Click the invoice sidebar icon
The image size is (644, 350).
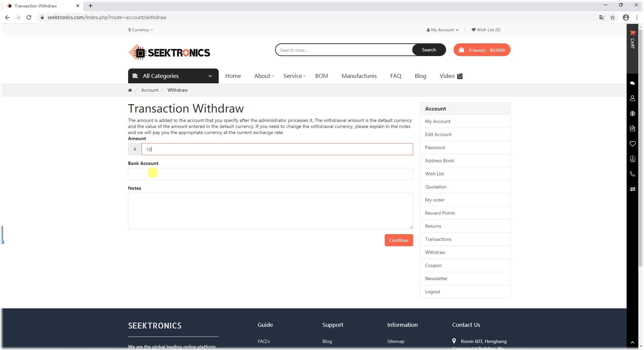pos(632,159)
